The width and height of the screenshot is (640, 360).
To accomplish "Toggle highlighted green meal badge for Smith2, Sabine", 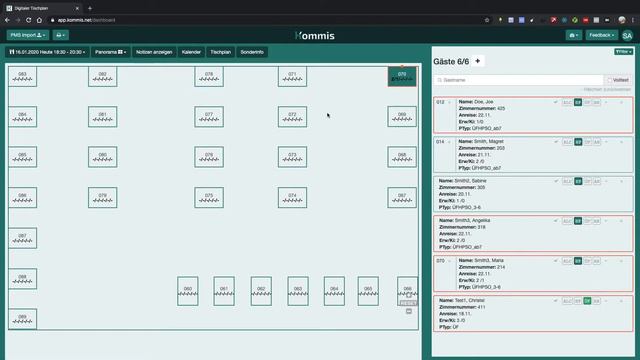I will pos(578,181).
